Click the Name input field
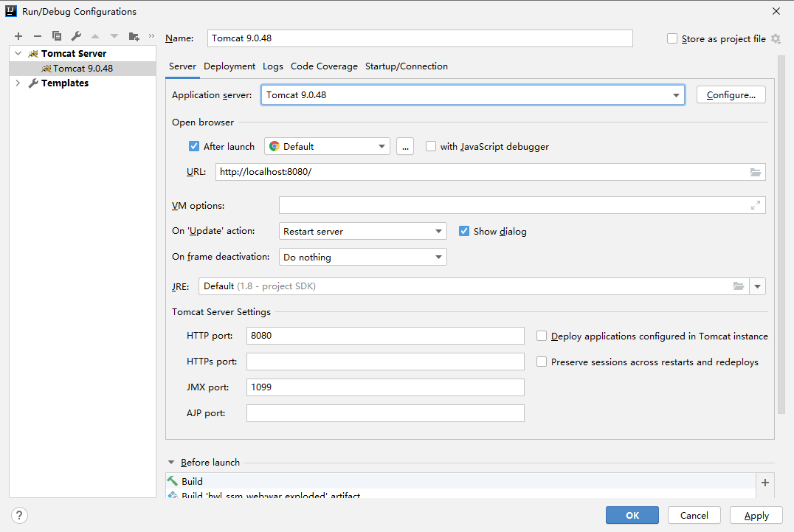This screenshot has width=794, height=532. [420, 38]
